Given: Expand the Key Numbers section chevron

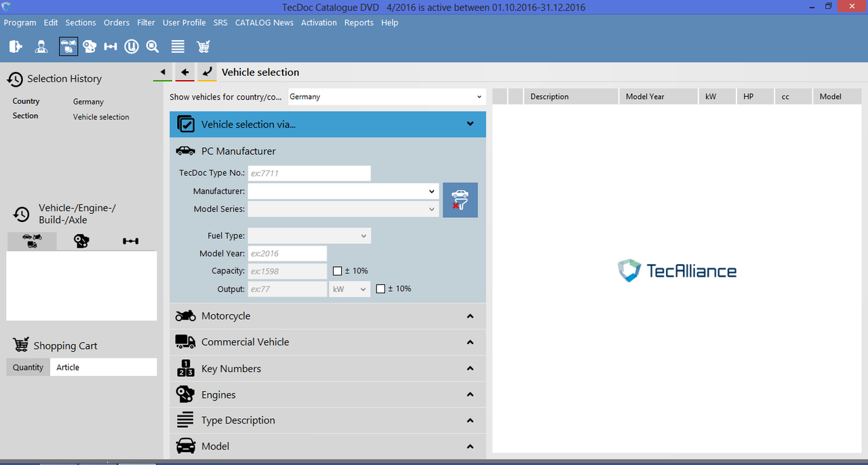Looking at the screenshot, I should click(470, 368).
